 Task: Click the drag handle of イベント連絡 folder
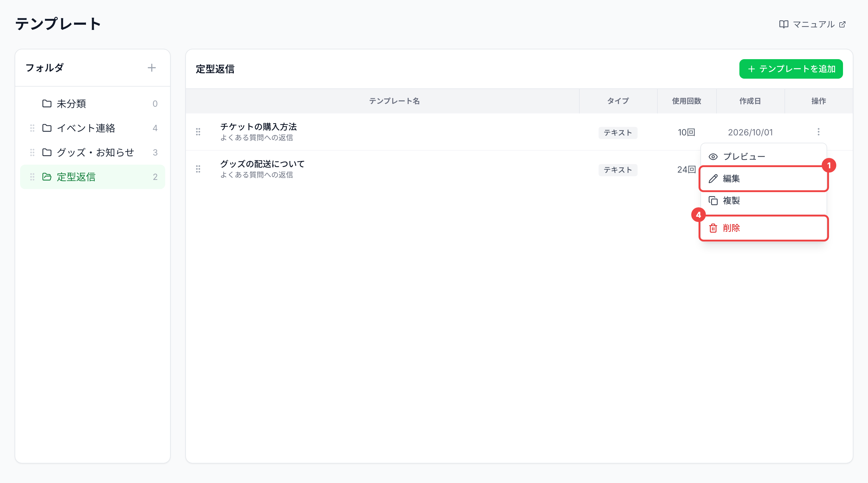tap(32, 128)
